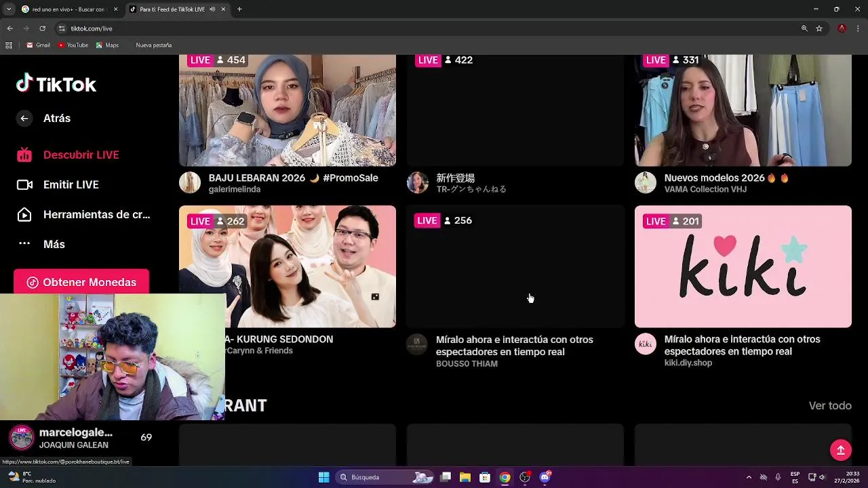868x488 pixels.
Task: Open the YouTube bookmark
Action: [x=73, y=45]
